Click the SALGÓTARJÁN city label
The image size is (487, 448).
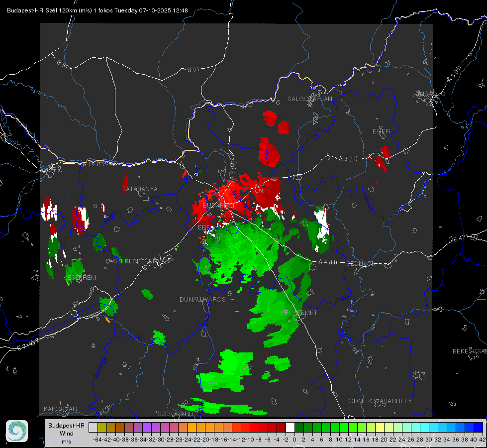[x=309, y=99]
